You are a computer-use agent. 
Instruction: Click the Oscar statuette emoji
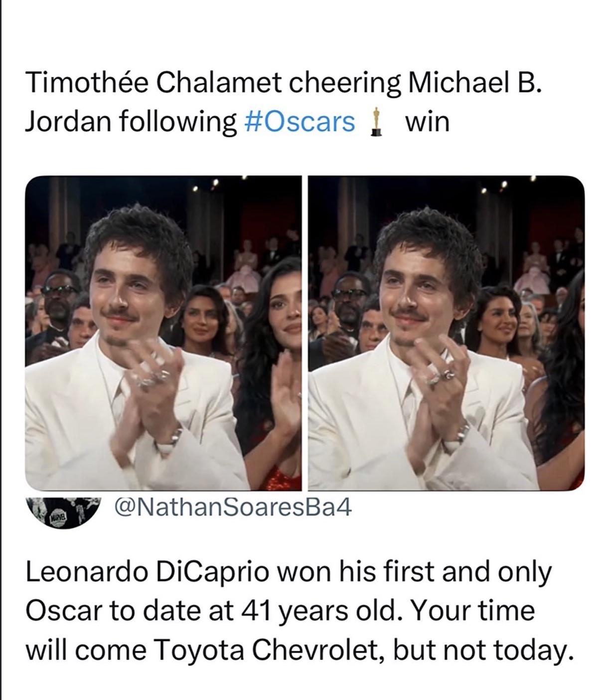tap(378, 122)
